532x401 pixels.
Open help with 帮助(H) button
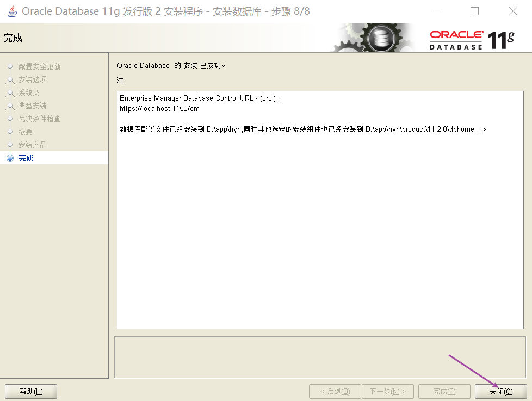tap(31, 392)
